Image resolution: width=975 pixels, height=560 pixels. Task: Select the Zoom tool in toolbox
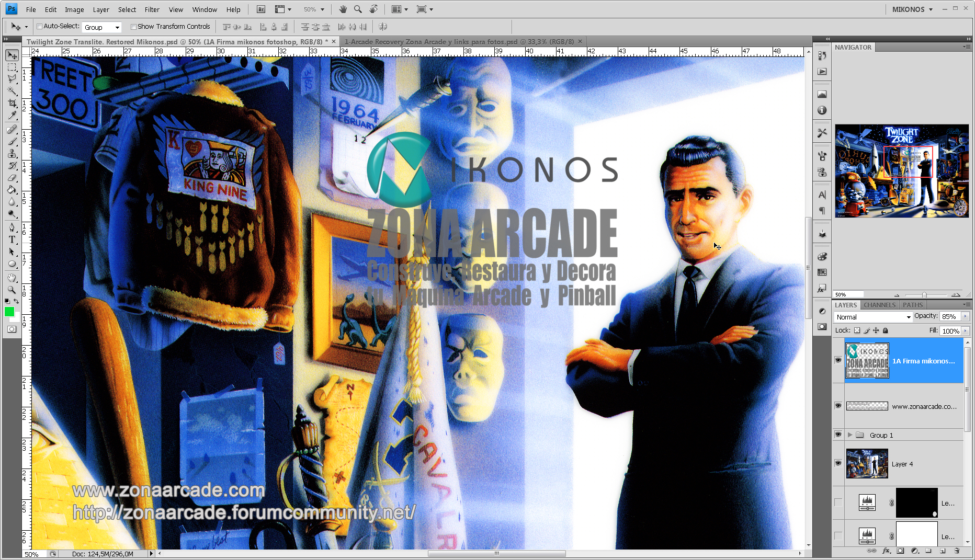(12, 289)
